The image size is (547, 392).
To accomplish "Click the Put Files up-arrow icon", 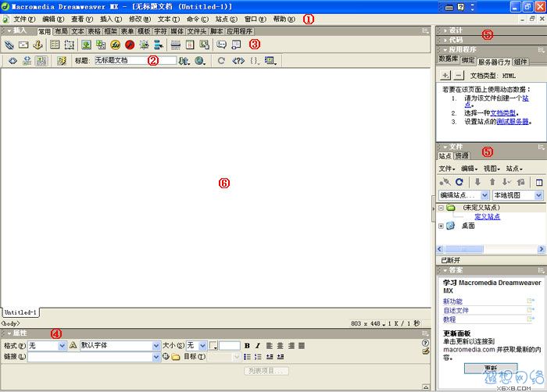I will pos(492,182).
